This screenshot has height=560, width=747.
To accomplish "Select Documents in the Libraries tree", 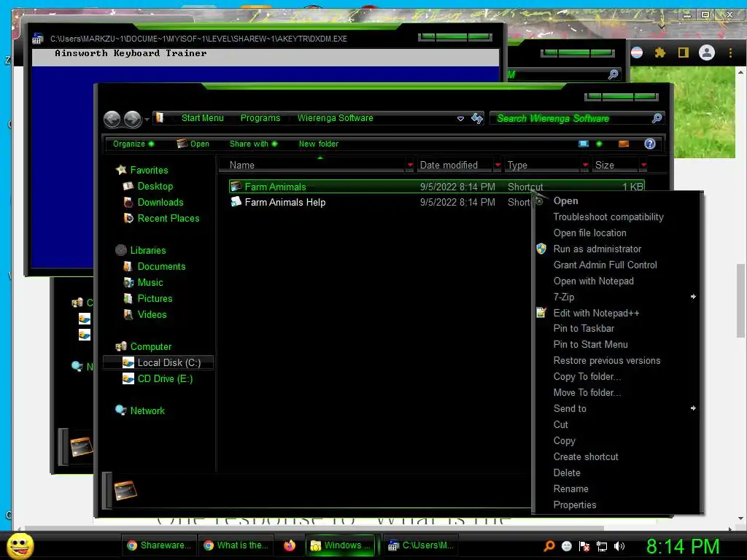I will pyautogui.click(x=161, y=266).
